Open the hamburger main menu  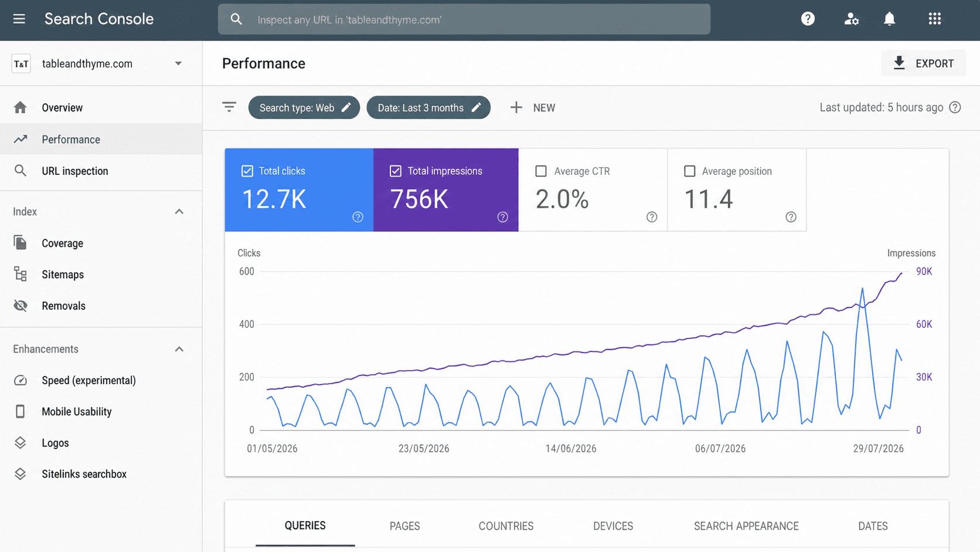point(19,19)
